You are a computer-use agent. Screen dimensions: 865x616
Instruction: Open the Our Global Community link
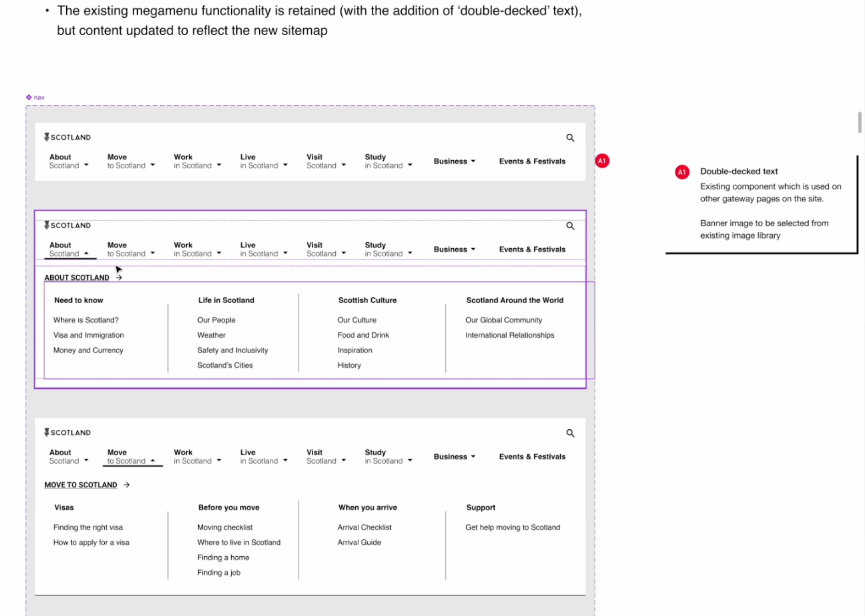(503, 320)
